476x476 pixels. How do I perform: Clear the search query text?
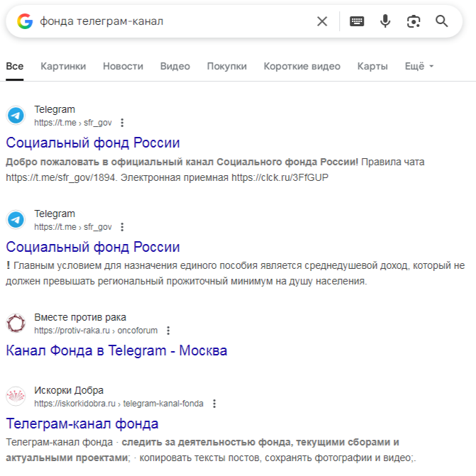click(x=322, y=21)
